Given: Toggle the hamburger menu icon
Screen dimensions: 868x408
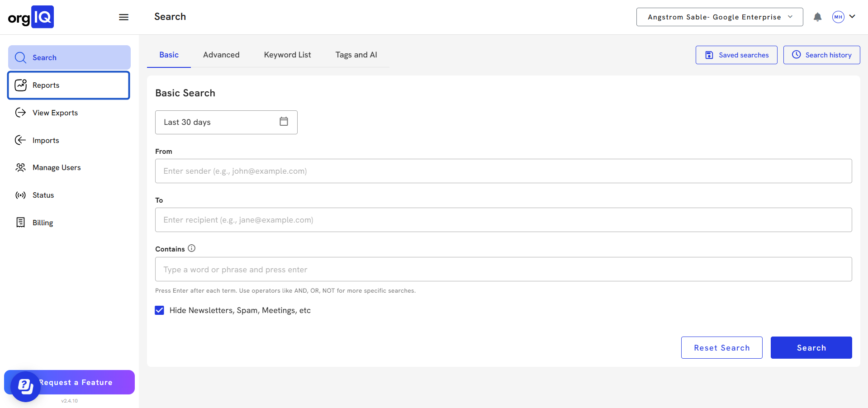Looking at the screenshot, I should [123, 17].
